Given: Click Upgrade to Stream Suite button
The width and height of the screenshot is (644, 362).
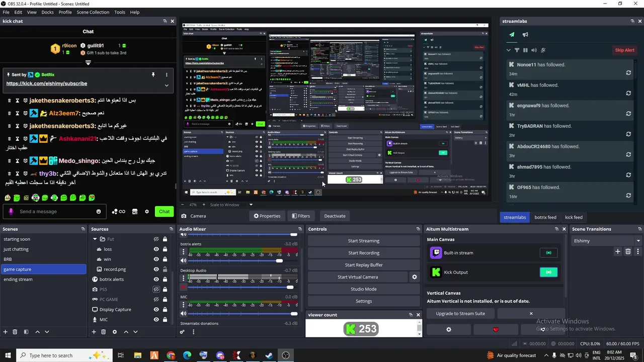Looking at the screenshot, I should tap(460, 314).
